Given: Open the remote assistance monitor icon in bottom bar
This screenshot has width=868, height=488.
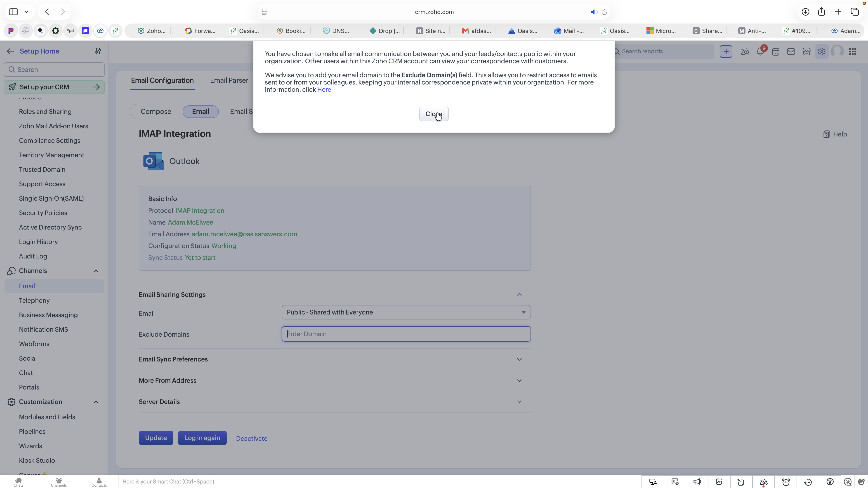Looking at the screenshot, I should click(653, 482).
